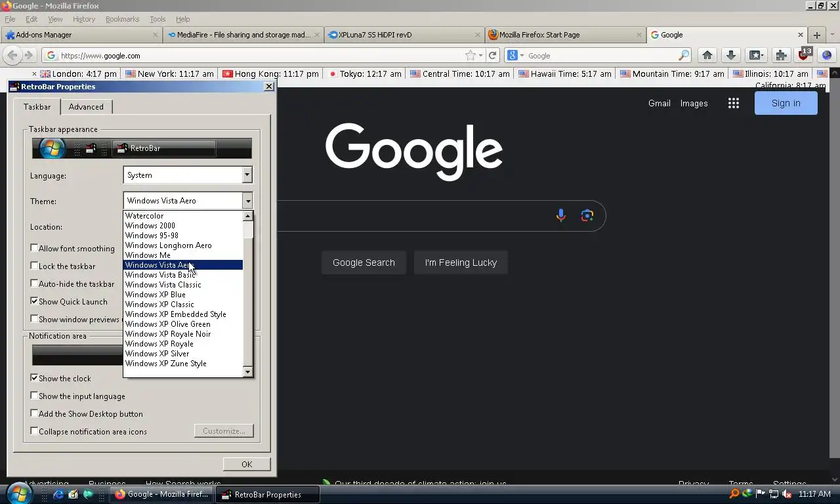Open the Gmail link
The image size is (840, 504).
tap(659, 103)
